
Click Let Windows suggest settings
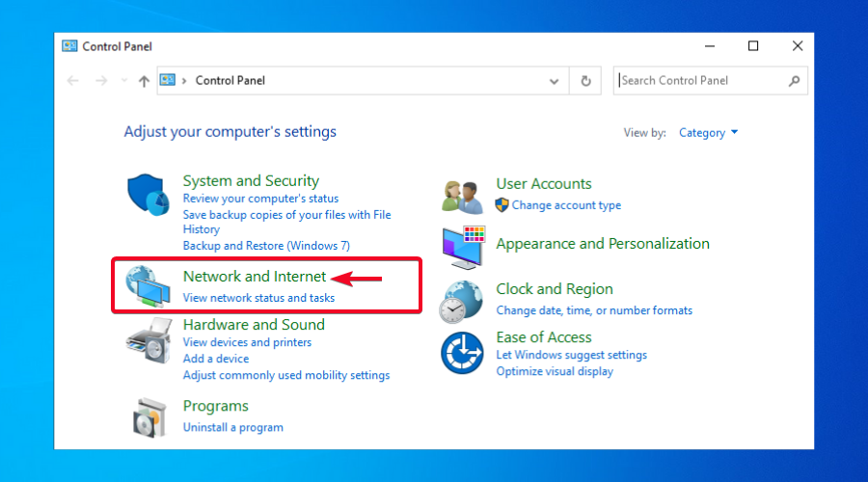571,355
